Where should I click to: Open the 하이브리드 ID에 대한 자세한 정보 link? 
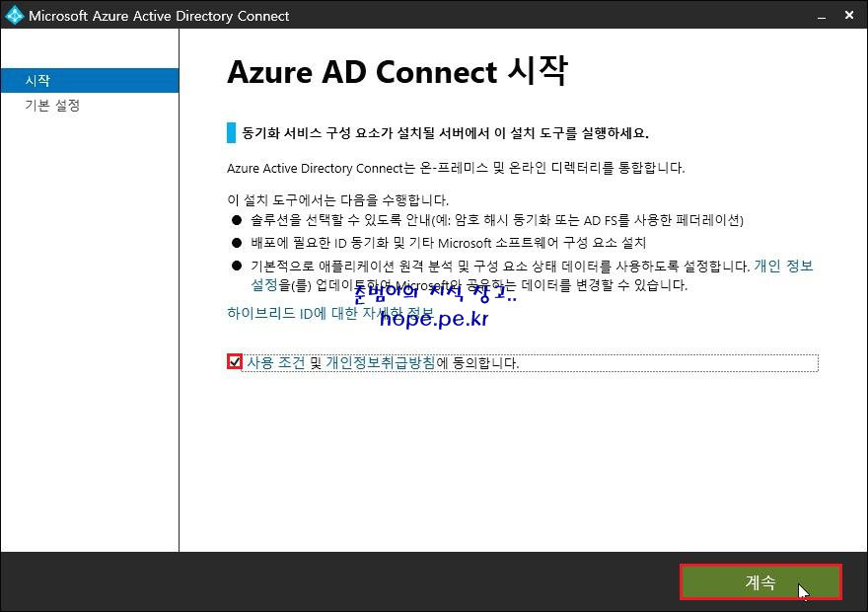[x=329, y=313]
